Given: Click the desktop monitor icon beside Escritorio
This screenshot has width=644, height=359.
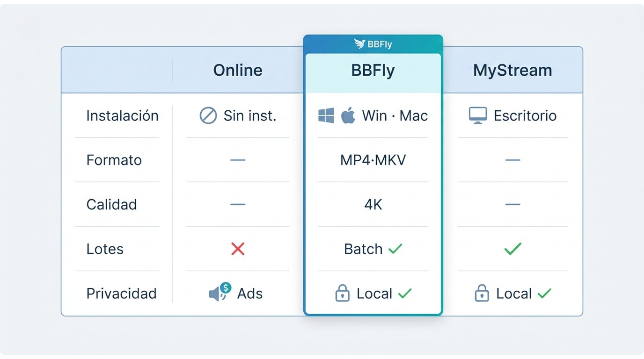Looking at the screenshot, I should [478, 115].
